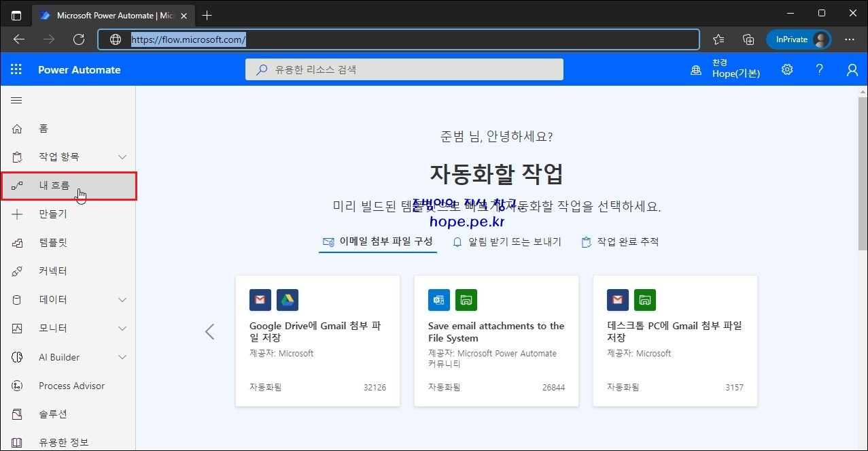Viewport: 868px width, 451px height.
Task: Click the connector plug icon beside 커넥터
Action: pos(17,271)
